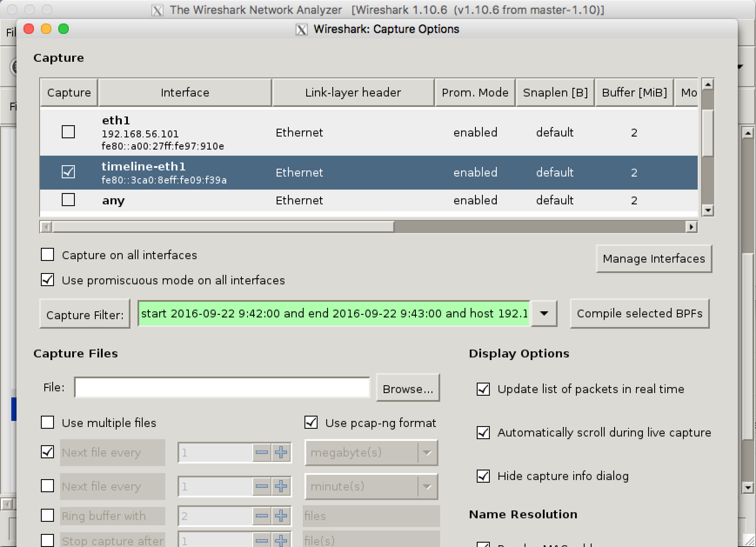This screenshot has height=547, width=756.
Task: Enable Use multiple files checkbox
Action: [47, 422]
